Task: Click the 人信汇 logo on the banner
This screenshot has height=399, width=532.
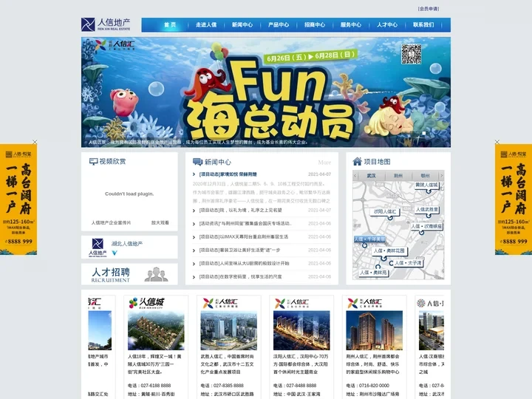Action: [115, 45]
